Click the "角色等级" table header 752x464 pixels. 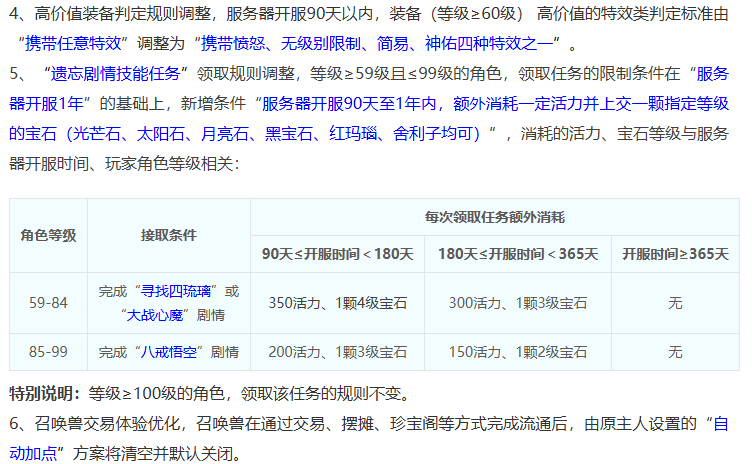point(48,236)
